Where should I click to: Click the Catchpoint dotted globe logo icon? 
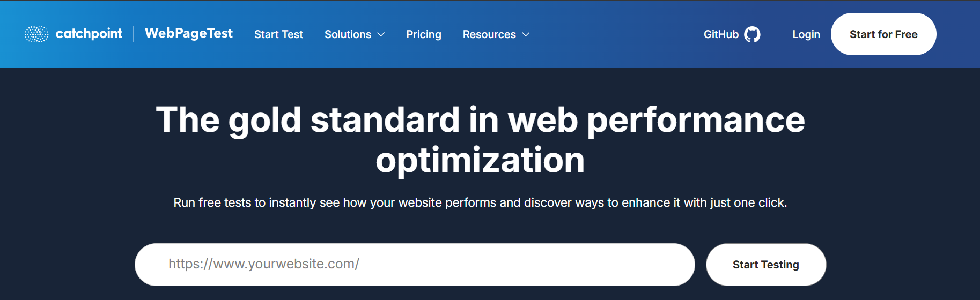pyautogui.click(x=36, y=34)
